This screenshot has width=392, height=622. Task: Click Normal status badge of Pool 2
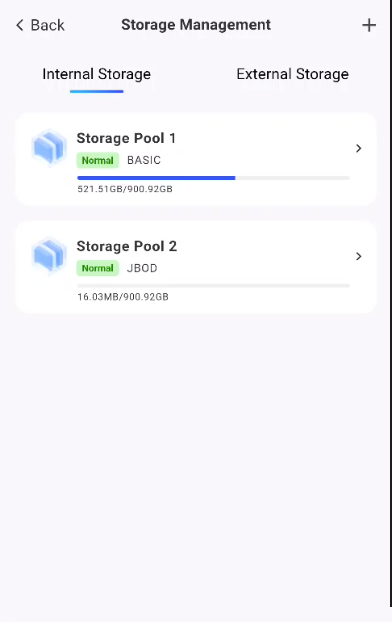click(x=98, y=268)
